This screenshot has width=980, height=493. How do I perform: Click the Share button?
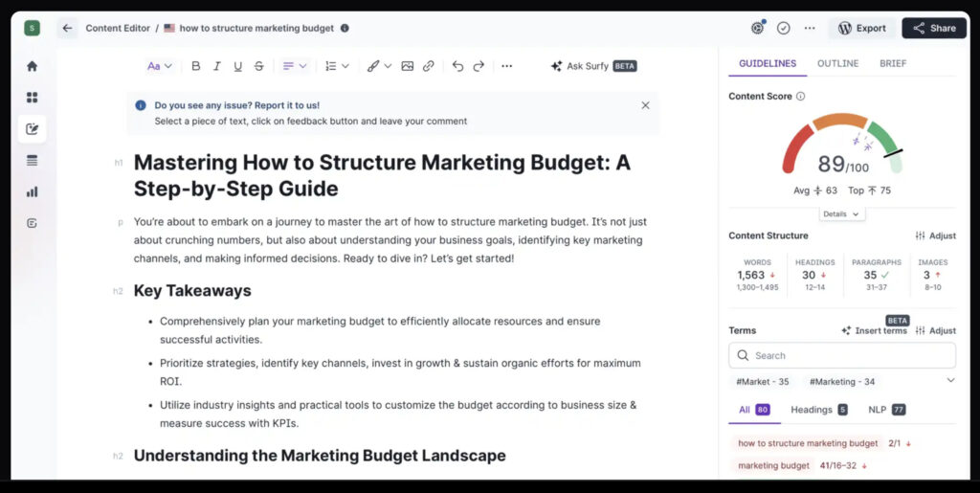click(934, 28)
